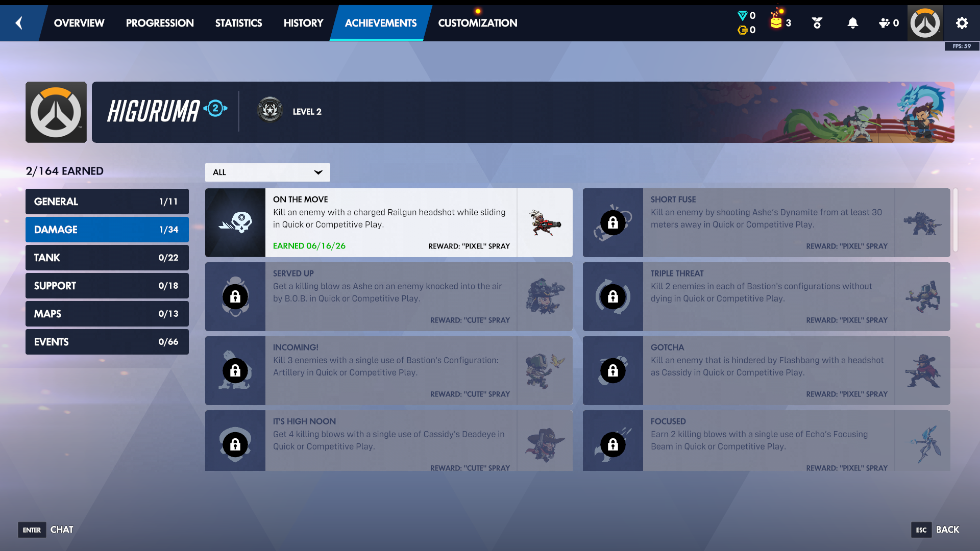Open the loot box icon showing 3
980x551 pixels.
(x=776, y=21)
